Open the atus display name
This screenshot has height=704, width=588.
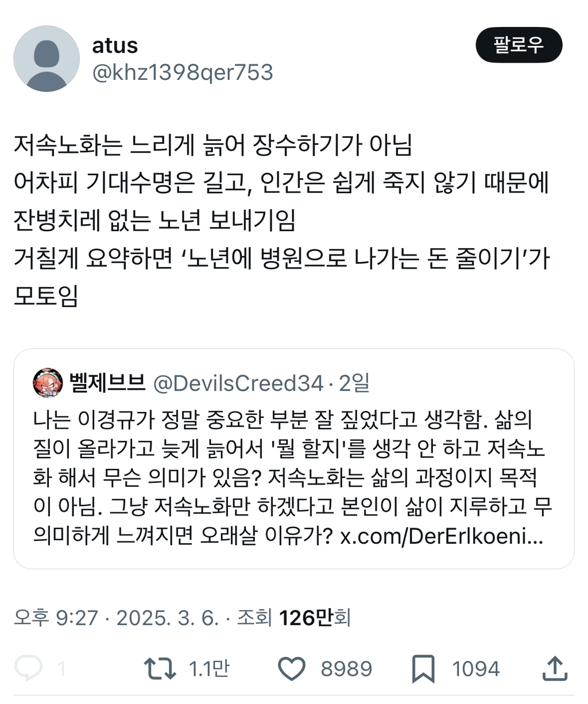point(115,45)
